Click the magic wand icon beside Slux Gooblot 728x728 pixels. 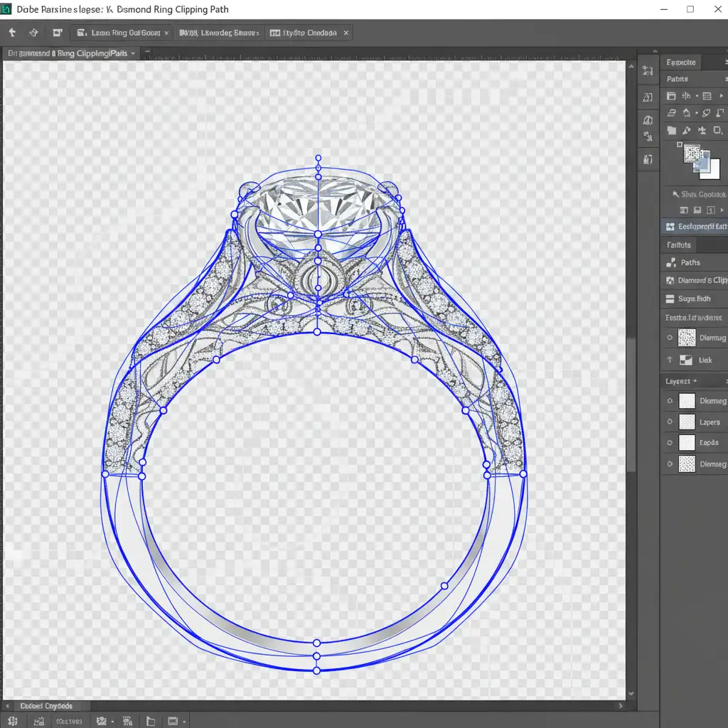675,194
